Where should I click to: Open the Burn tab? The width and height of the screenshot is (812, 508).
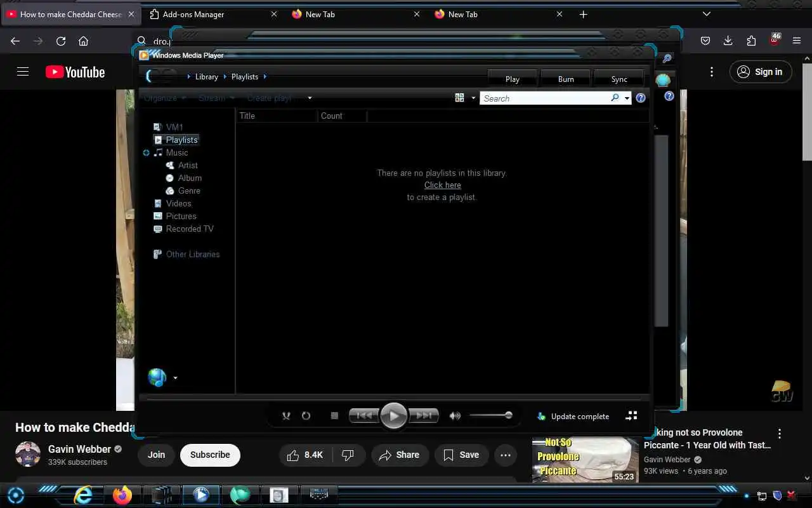tap(566, 79)
